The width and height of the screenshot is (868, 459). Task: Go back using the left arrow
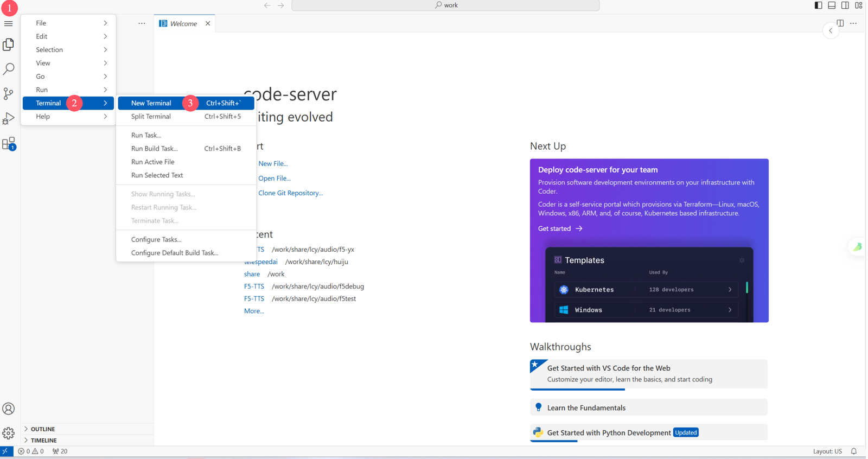(x=267, y=5)
